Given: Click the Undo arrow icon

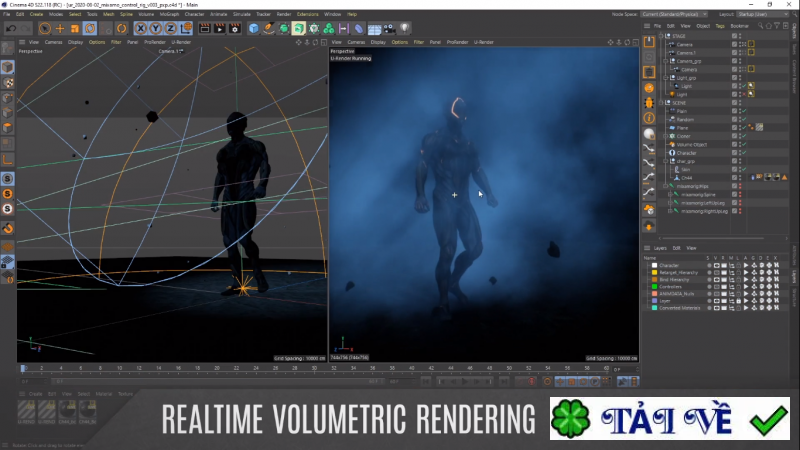Looking at the screenshot, I should (9, 29).
